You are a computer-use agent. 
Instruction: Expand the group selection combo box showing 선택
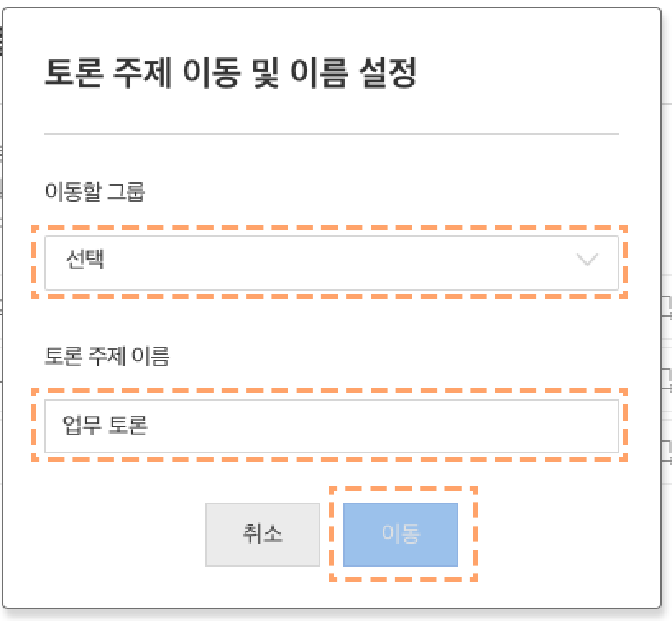[x=332, y=262]
